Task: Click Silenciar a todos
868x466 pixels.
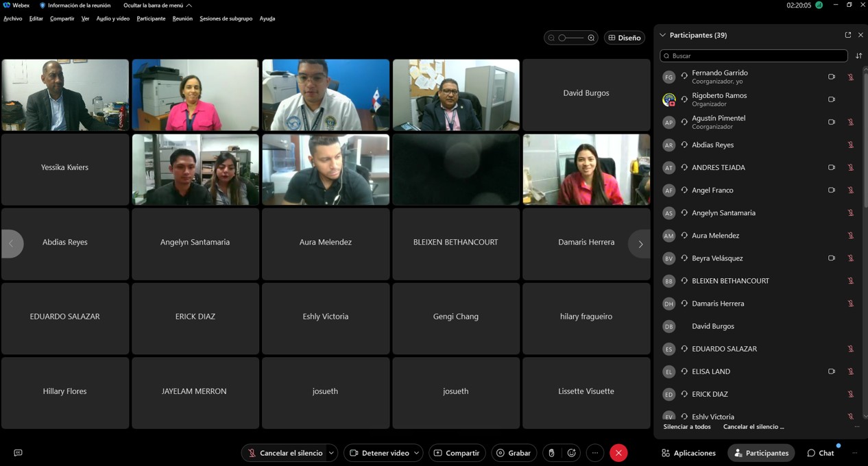Action: click(x=686, y=426)
